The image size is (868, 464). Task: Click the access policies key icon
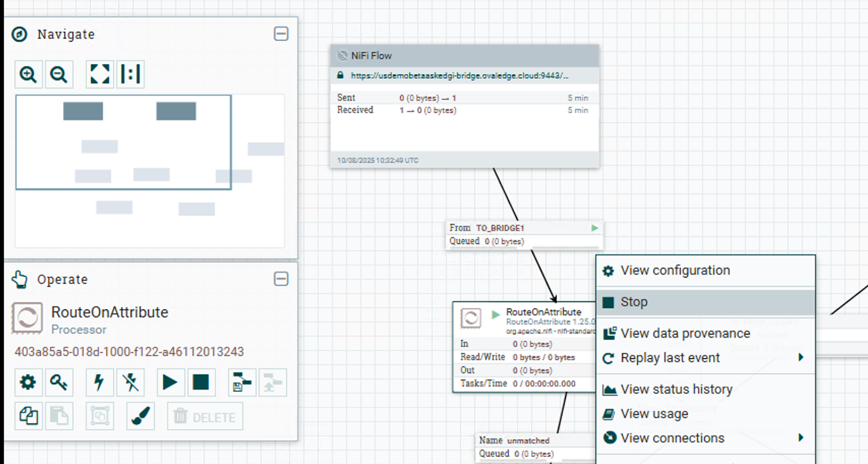[x=59, y=383]
